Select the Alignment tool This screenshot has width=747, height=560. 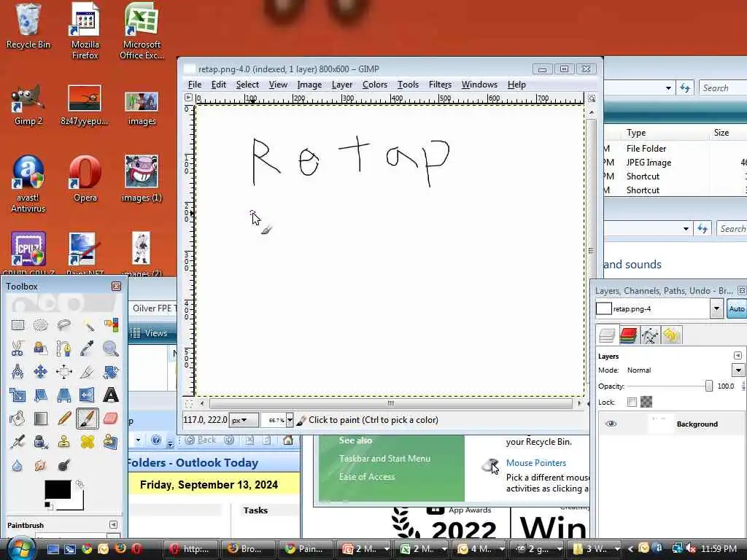(x=64, y=371)
